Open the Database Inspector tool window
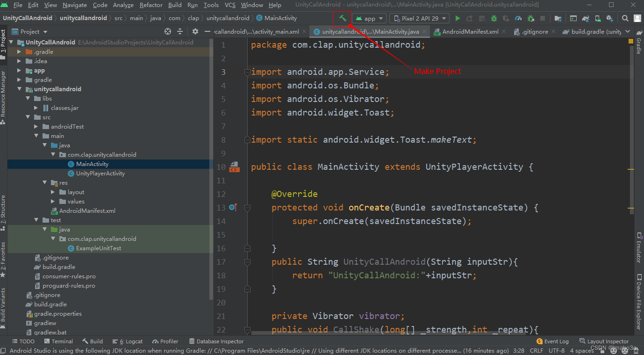Viewport: 644px width, 355px height. (x=215, y=341)
